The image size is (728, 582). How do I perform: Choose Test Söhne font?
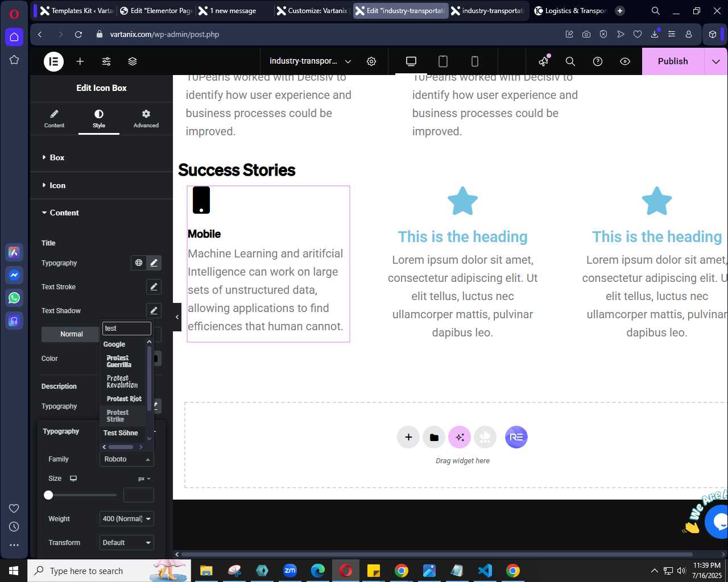pyautogui.click(x=121, y=433)
